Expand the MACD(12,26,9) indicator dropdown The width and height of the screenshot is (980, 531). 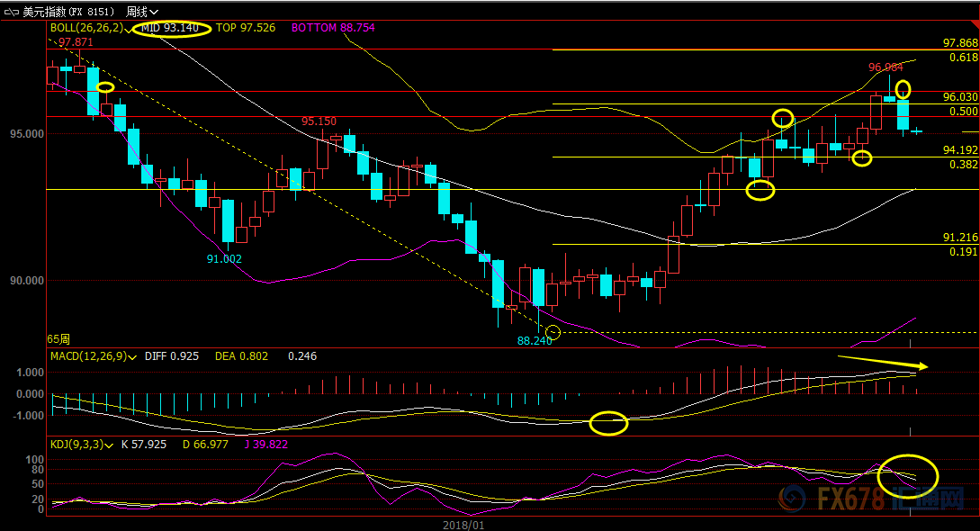point(132,357)
